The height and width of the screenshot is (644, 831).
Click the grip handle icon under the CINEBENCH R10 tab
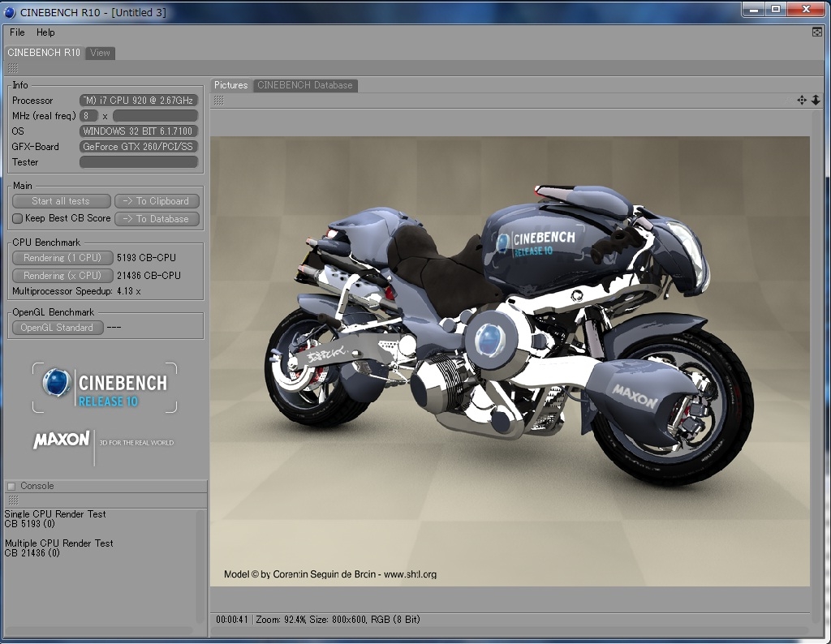click(13, 68)
